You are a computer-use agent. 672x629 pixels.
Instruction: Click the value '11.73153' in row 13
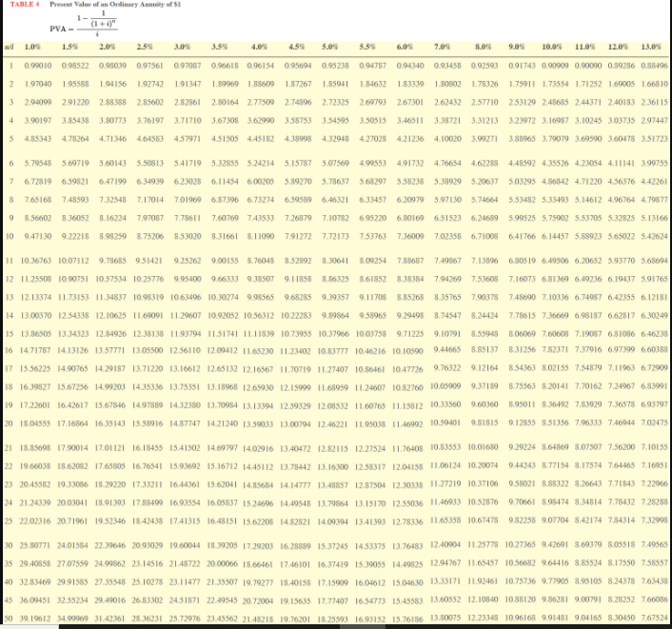[x=73, y=297]
